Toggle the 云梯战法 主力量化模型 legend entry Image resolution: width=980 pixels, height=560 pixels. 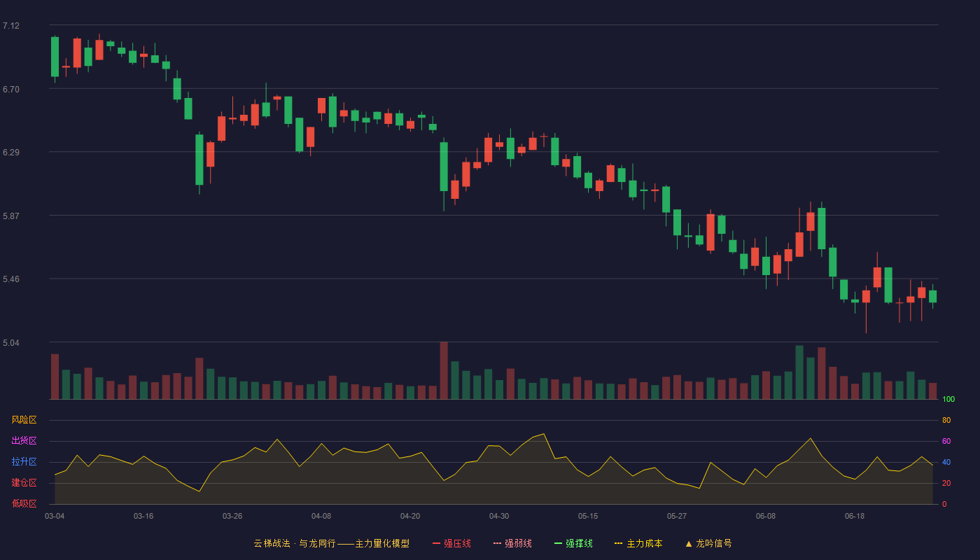pyautogui.click(x=332, y=543)
